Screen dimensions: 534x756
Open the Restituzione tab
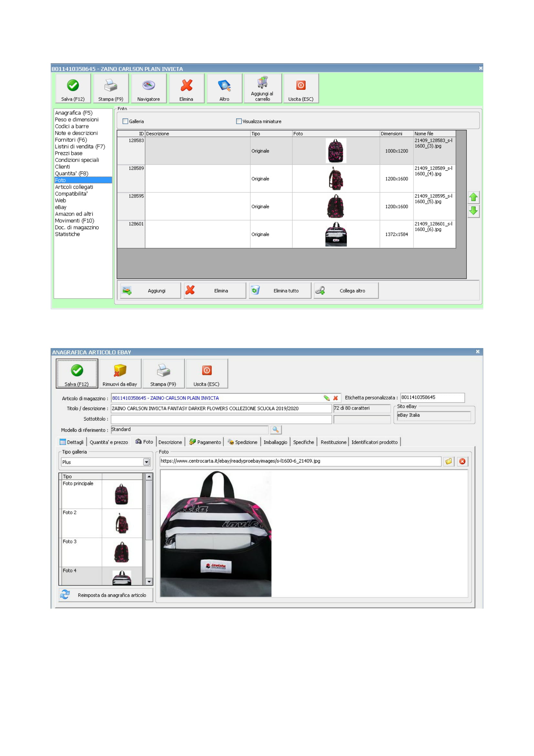click(333, 442)
